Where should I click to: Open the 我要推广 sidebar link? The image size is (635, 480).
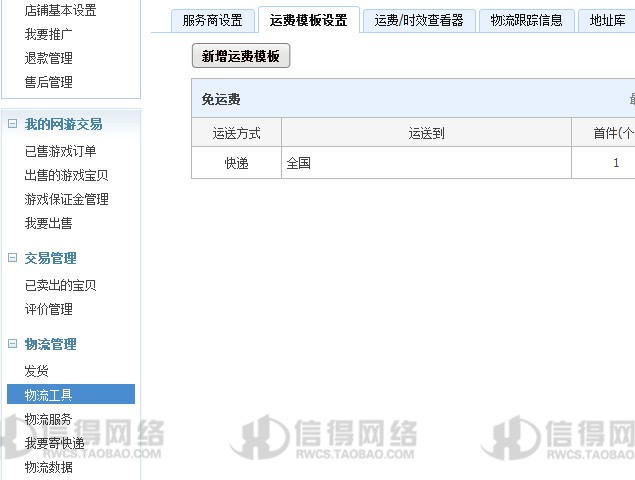(48, 34)
